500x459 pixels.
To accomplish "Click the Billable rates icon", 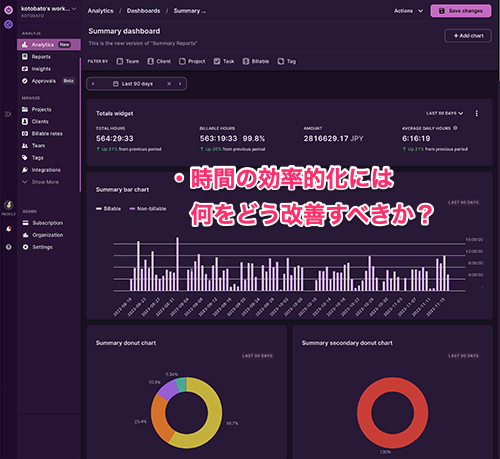I will pyautogui.click(x=25, y=133).
